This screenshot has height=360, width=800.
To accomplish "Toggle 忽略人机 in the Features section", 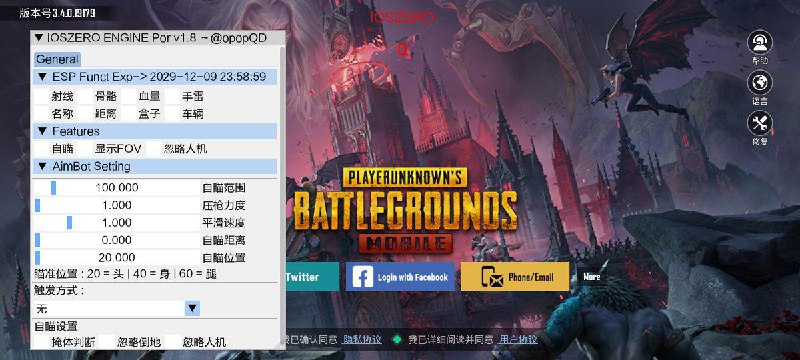I will point(154,149).
